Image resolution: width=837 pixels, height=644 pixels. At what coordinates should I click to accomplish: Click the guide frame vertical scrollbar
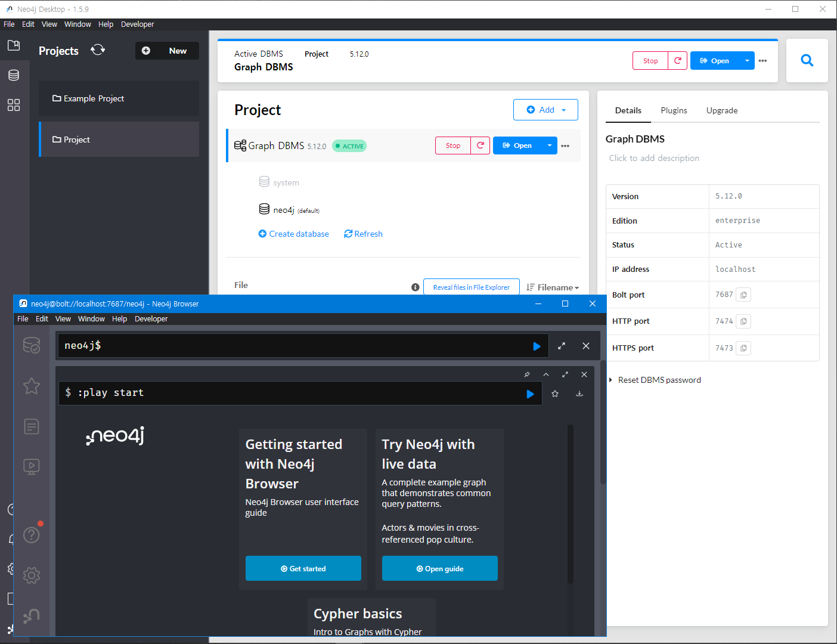coord(570,504)
